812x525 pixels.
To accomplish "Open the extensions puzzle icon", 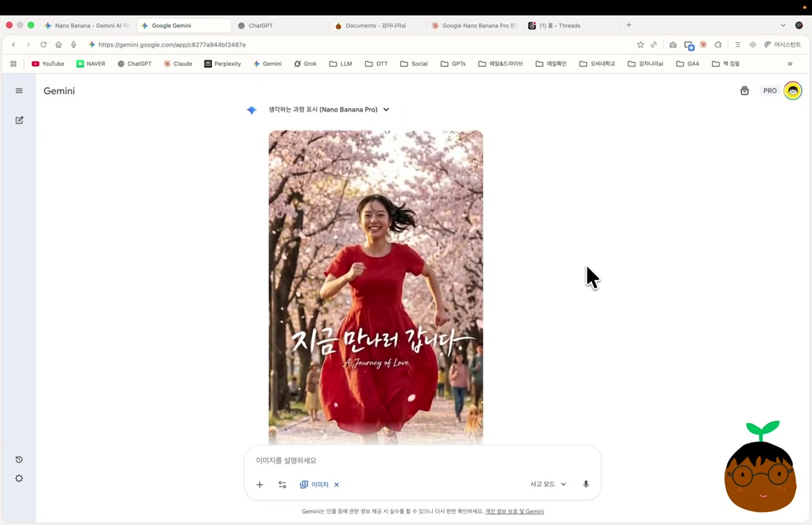I will click(718, 44).
